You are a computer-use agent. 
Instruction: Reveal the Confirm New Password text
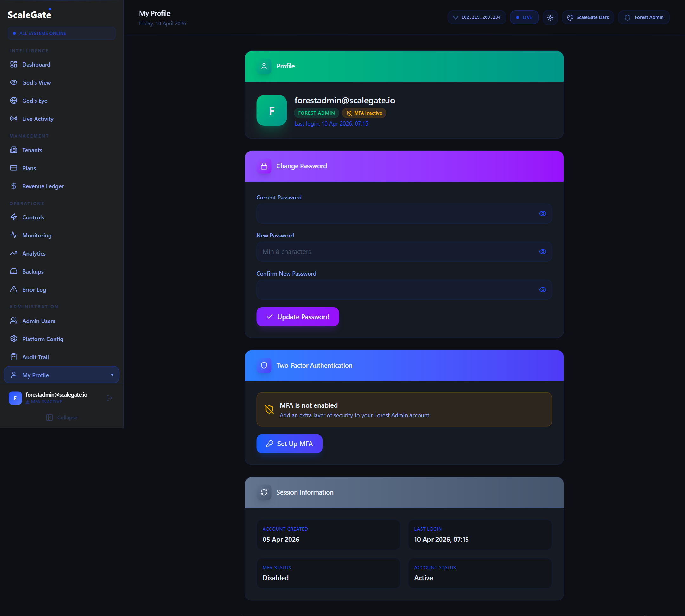coord(542,290)
